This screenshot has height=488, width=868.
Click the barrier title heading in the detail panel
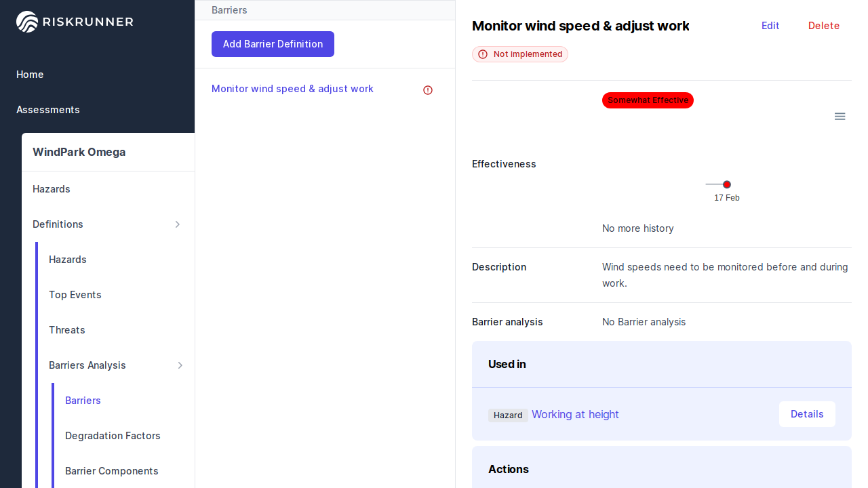[580, 26]
